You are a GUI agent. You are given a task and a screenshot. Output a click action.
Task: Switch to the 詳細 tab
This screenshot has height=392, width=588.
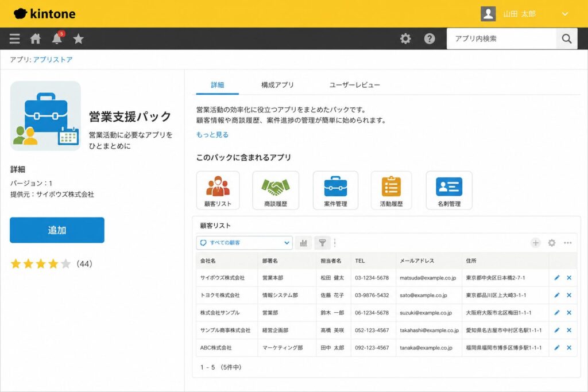point(218,85)
